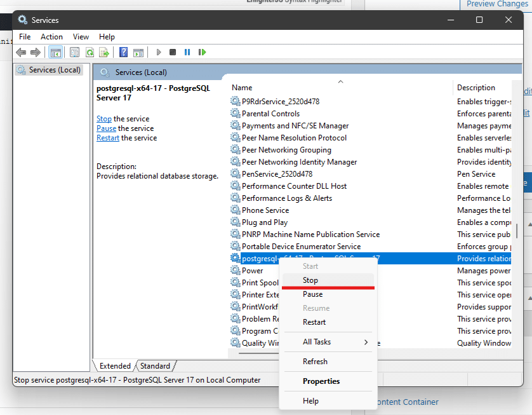Click gear icon of Phone Service row
The width and height of the screenshot is (532, 415).
pos(235,210)
